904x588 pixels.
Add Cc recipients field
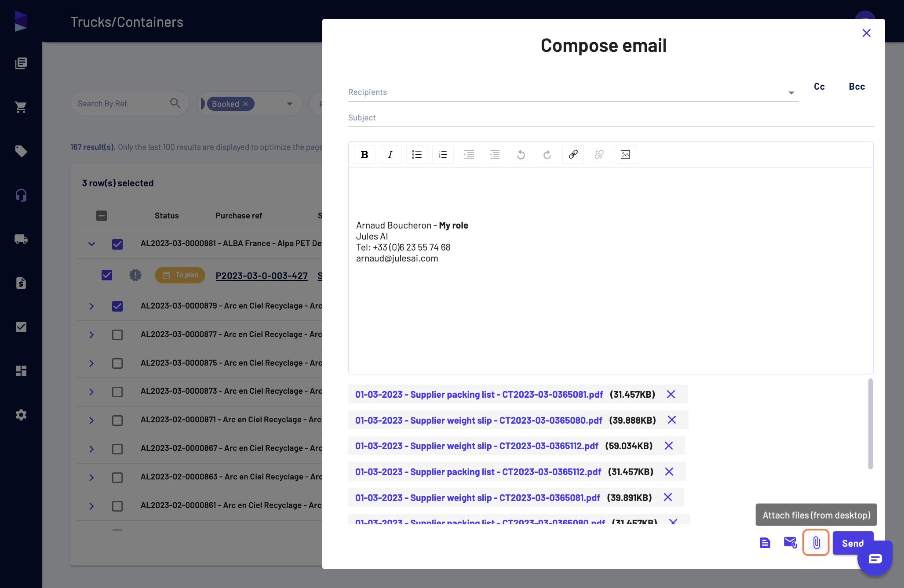point(819,87)
